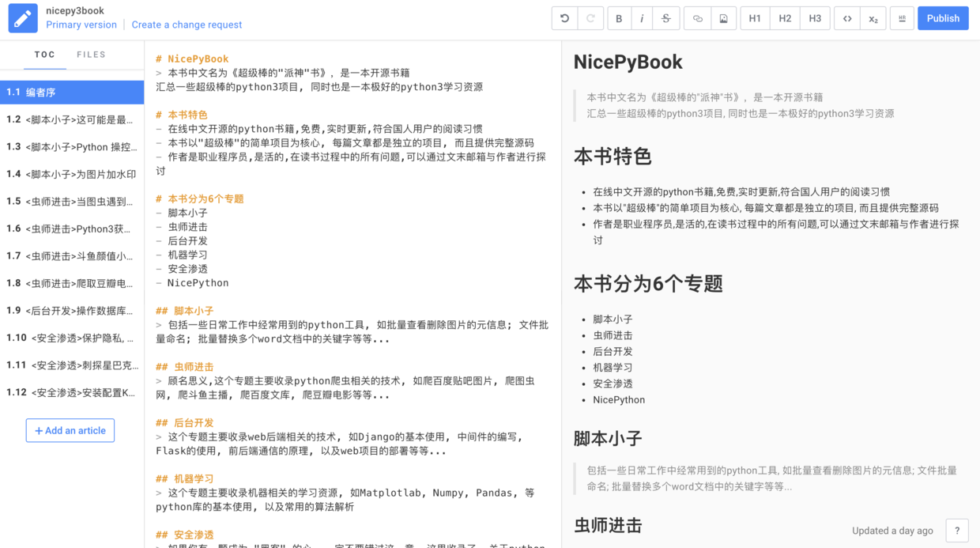980x548 pixels.
Task: Switch to the FILES tab
Action: pyautogui.click(x=92, y=55)
